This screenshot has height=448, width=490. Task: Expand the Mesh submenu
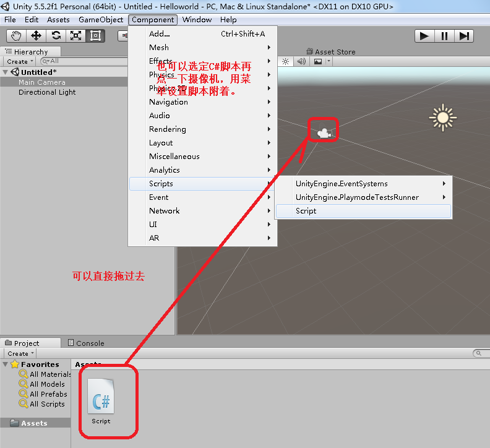202,48
